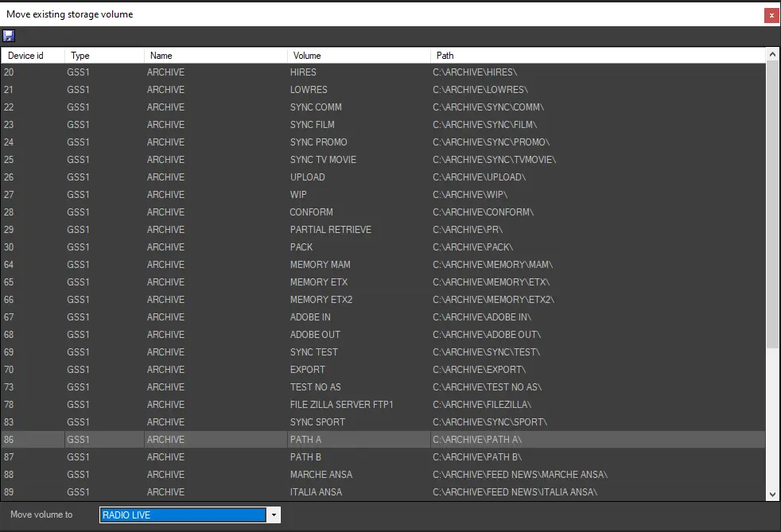Select the SYNC TV MOVIE volume row
This screenshot has height=532, width=781.
(x=323, y=160)
